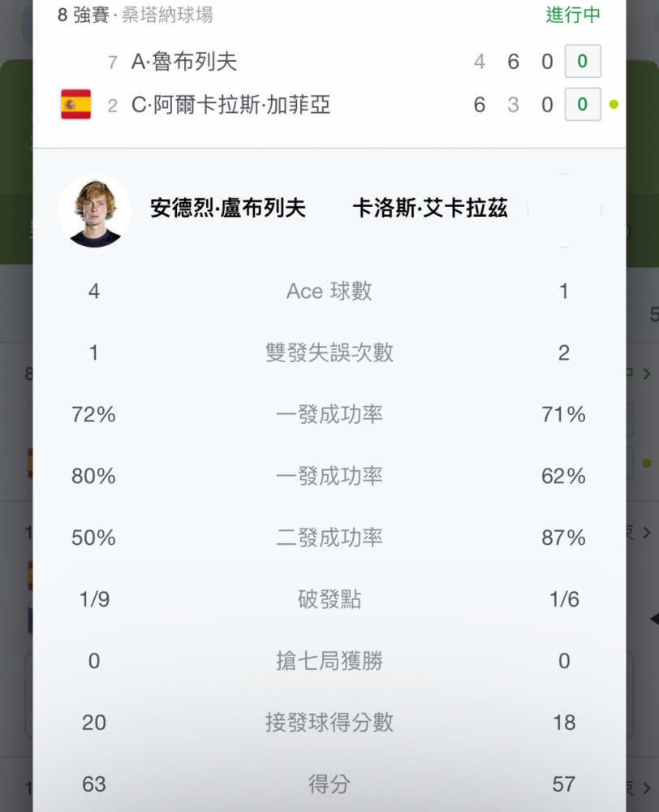Open player name A·魯布列夫

point(184,62)
